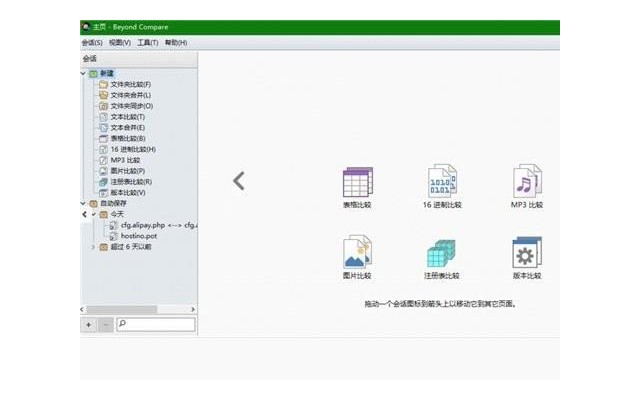Select 图片比较(P) icon in the session tree
This screenshot has width=640, height=400.
(x=103, y=171)
